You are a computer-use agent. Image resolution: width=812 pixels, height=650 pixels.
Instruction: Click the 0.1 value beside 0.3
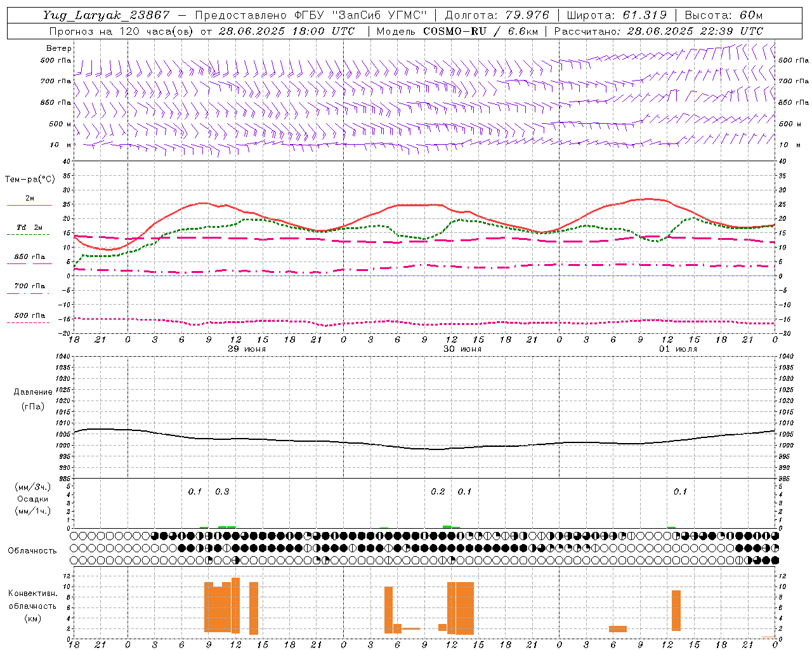pos(195,491)
